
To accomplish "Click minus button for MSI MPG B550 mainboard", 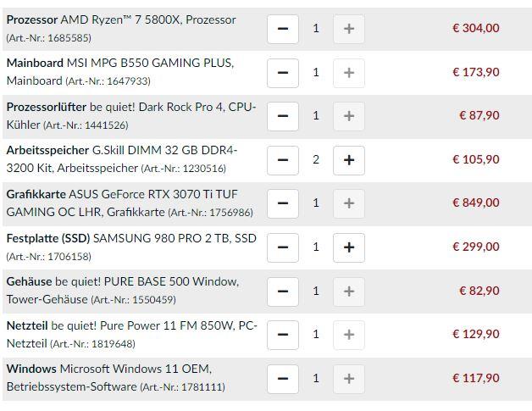I will [283, 73].
